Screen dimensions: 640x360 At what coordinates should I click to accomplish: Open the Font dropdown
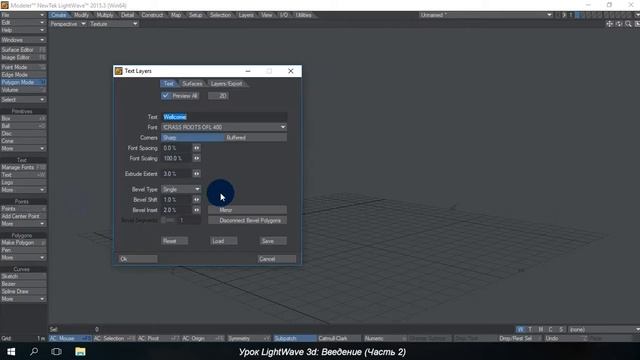point(224,127)
